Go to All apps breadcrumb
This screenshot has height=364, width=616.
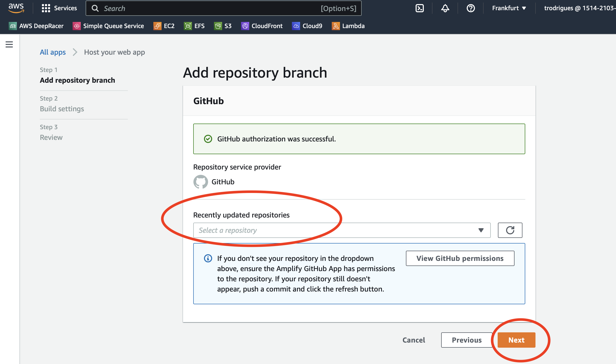53,52
